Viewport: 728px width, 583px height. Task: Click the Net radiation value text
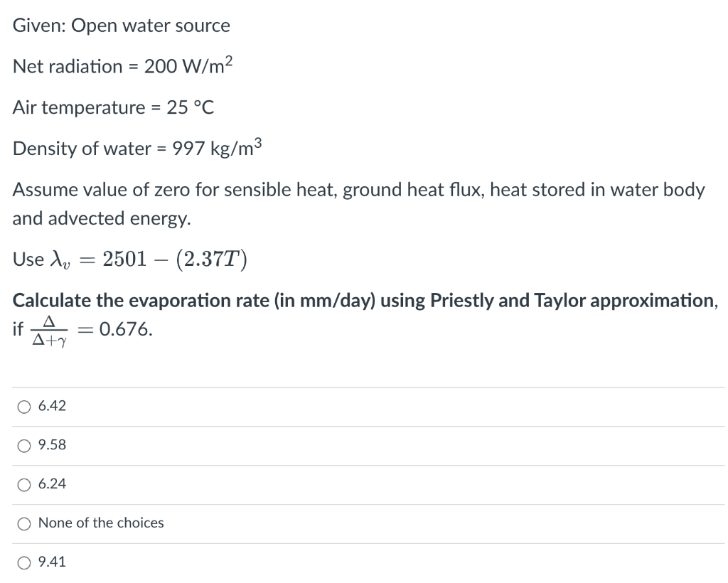(121, 65)
